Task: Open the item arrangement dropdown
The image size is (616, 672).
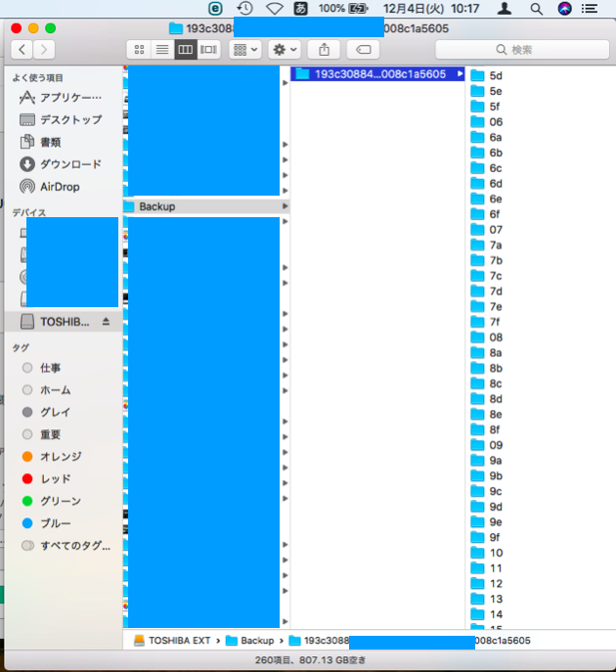Action: click(245, 50)
